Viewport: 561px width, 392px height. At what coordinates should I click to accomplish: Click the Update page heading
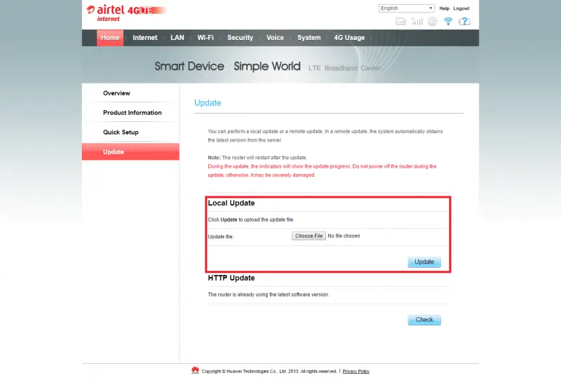click(208, 103)
